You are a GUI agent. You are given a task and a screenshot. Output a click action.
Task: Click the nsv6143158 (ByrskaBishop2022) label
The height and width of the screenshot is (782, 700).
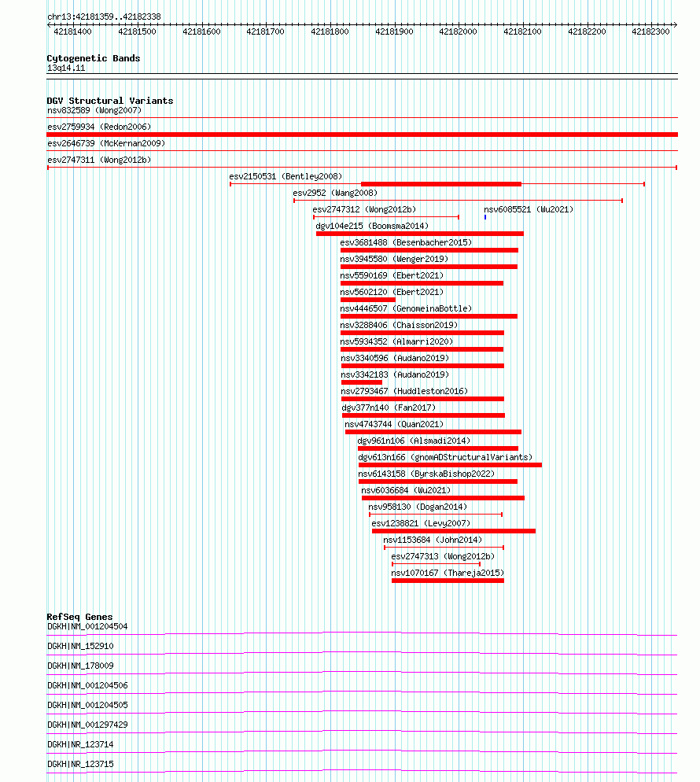point(426,474)
